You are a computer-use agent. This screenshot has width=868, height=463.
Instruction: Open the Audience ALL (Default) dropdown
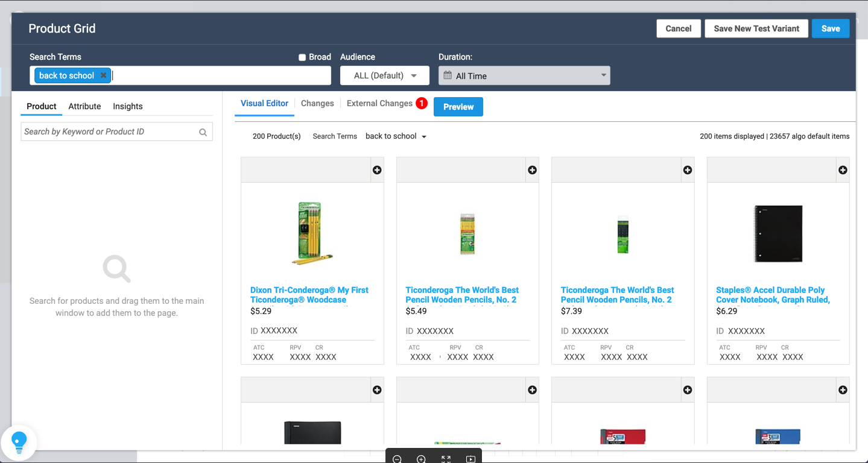[x=385, y=75]
